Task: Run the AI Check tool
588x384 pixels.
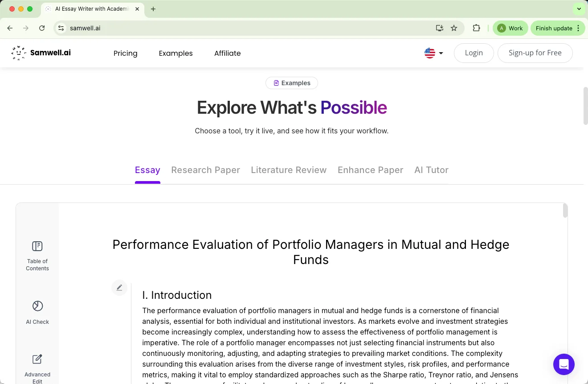Action: (x=37, y=312)
